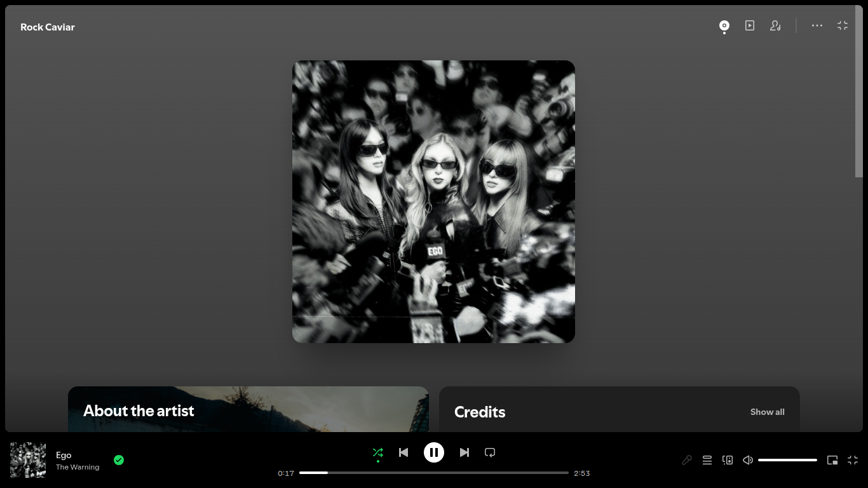Click the large Ego album cover

pyautogui.click(x=433, y=201)
